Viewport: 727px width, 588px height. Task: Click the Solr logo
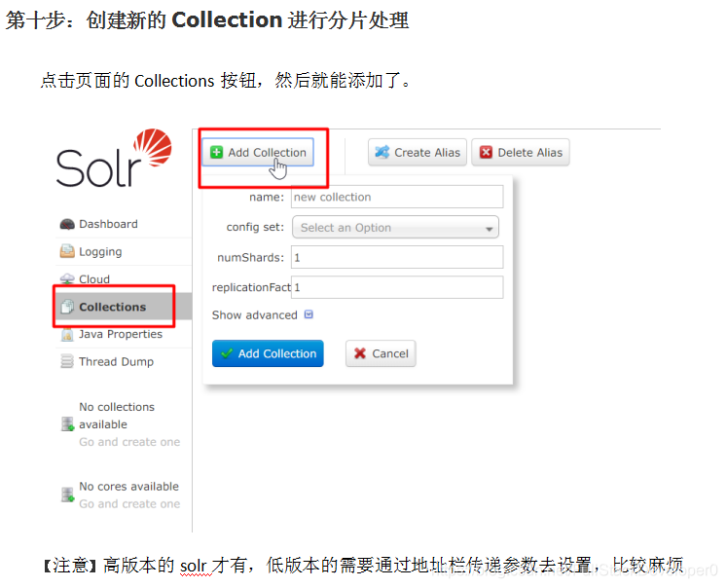(x=114, y=159)
